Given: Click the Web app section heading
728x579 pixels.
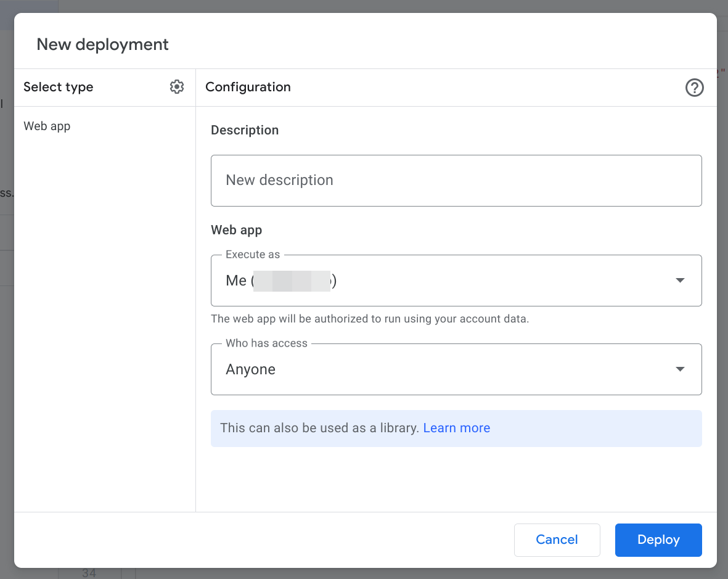Looking at the screenshot, I should 236,230.
